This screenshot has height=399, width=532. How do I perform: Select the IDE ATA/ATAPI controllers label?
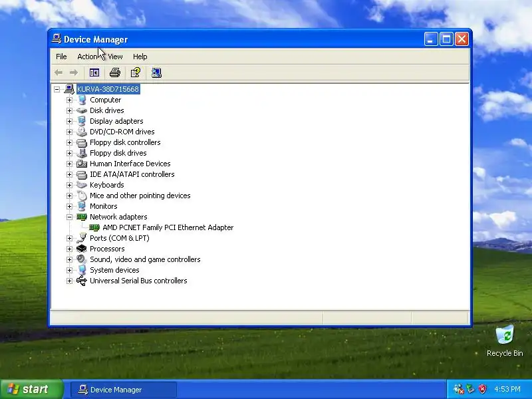coord(132,174)
